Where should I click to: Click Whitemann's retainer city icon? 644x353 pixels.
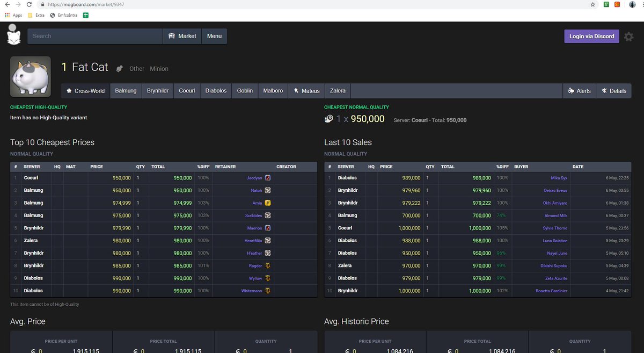[267, 291]
